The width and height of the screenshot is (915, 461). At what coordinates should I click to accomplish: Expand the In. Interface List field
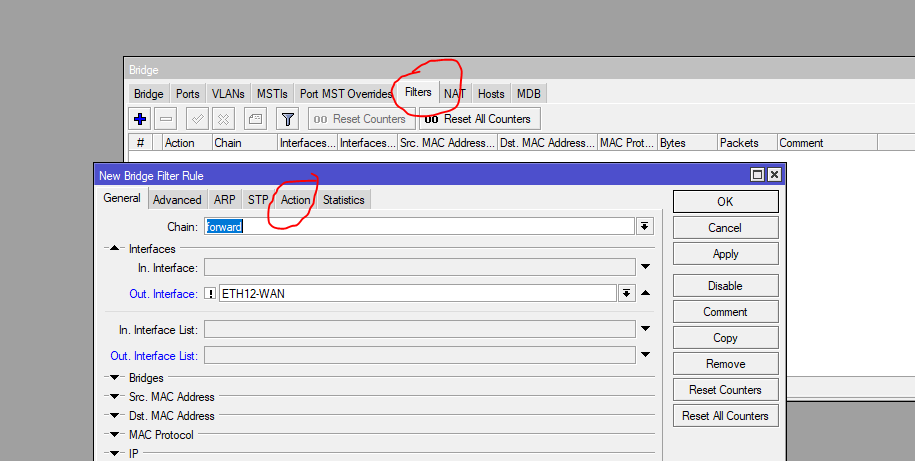tap(645, 329)
